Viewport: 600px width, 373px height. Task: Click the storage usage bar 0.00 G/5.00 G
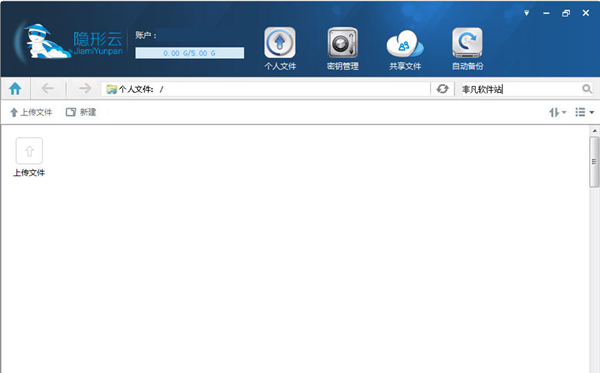tap(189, 53)
